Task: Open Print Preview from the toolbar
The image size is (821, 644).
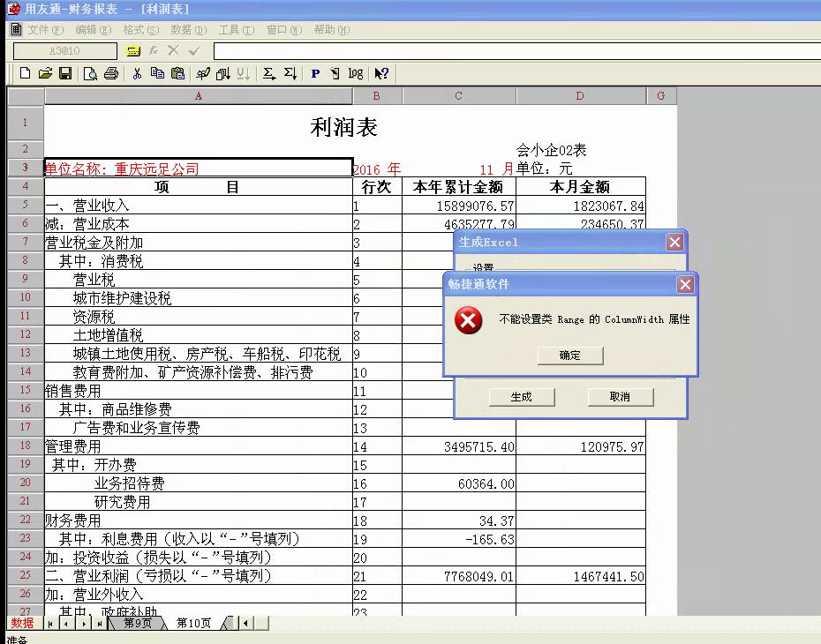Action: 90,74
